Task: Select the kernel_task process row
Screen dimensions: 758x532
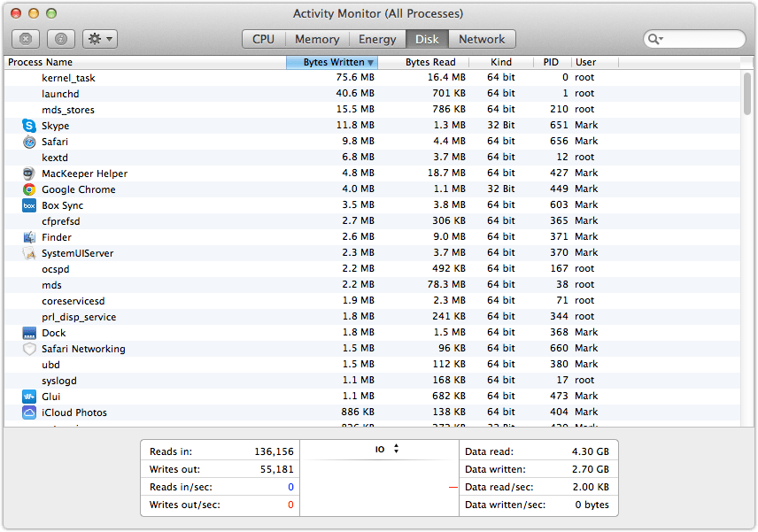Action: click(372, 78)
